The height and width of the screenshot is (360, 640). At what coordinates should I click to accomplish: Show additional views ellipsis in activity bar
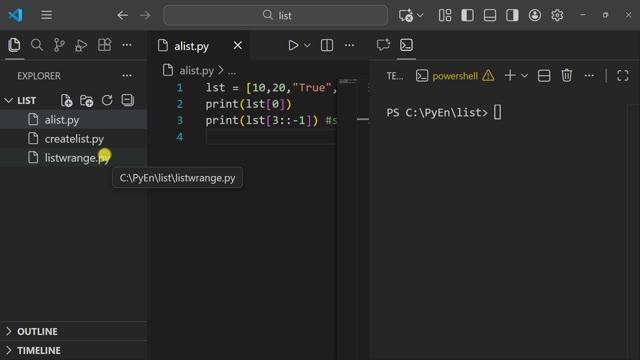point(127,45)
